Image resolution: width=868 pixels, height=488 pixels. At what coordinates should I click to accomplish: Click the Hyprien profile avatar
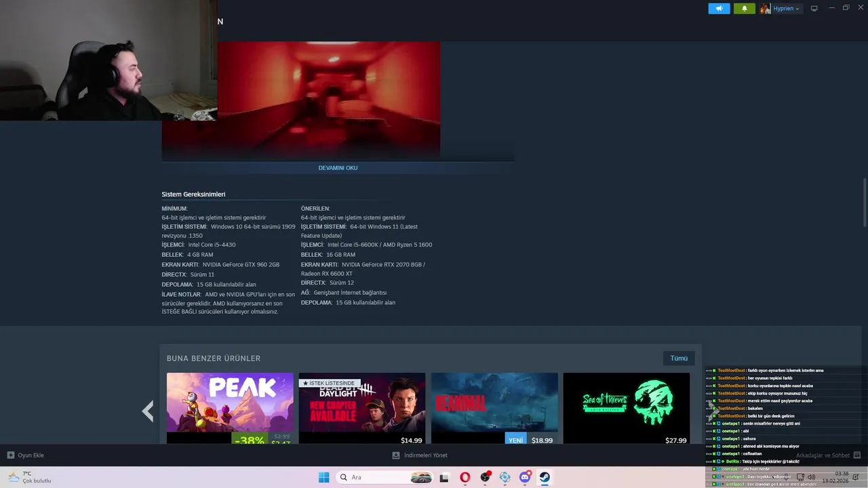click(765, 8)
